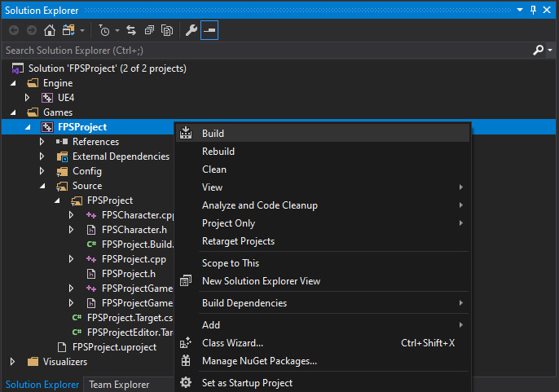Expand the UE4 project node
This screenshot has height=392, width=559.
coord(27,98)
